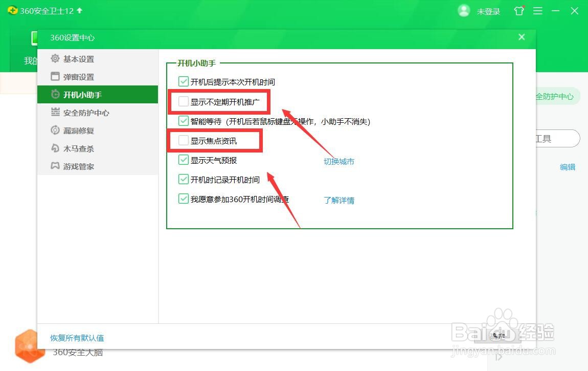Viewport: 588px width, 371px height.
Task: Click the wall icon beside 安全防护中心
Action: (x=55, y=112)
